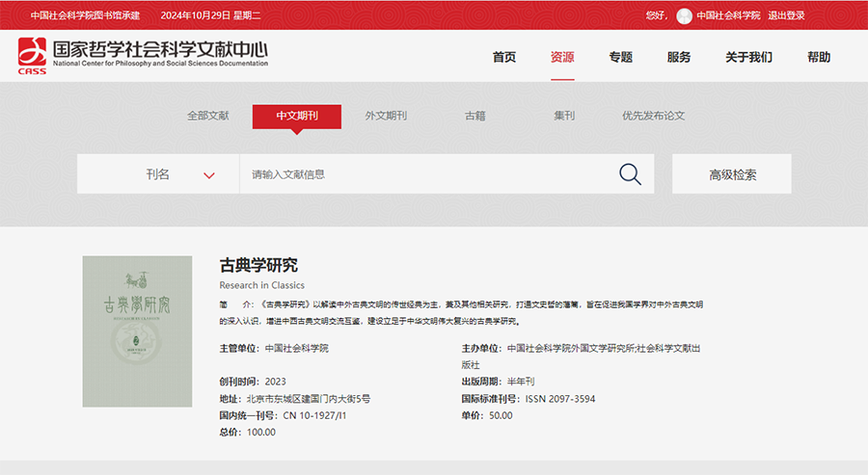Click the magnifier search icon
This screenshot has height=475, width=868.
pyautogui.click(x=630, y=174)
